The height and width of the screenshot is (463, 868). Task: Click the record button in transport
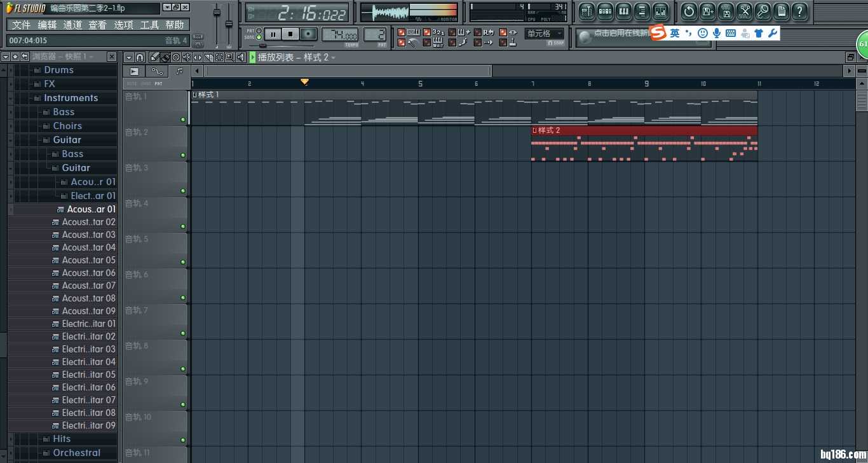click(308, 34)
